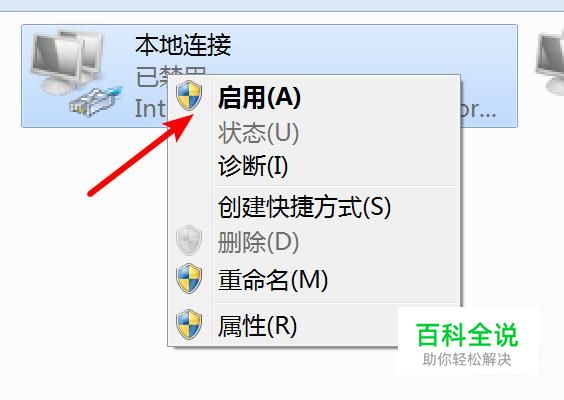Select 重命名(M) to rename the connection
564x400 pixels.
click(273, 280)
